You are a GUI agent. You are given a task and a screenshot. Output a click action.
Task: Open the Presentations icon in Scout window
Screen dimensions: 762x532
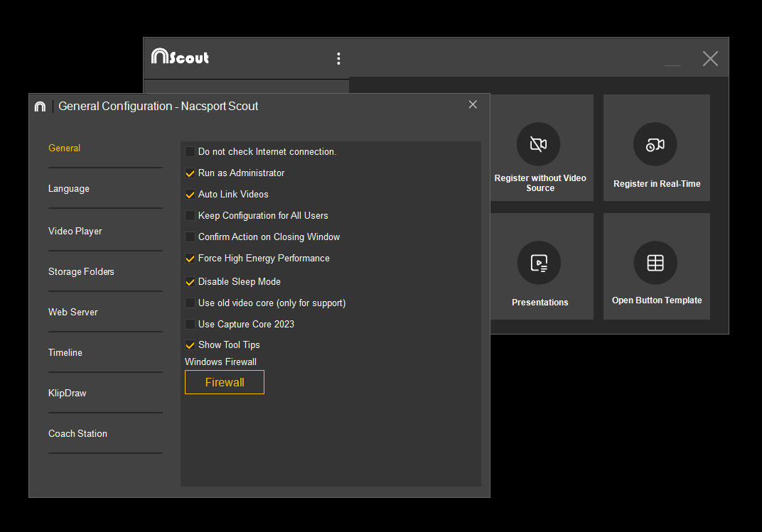(x=539, y=263)
